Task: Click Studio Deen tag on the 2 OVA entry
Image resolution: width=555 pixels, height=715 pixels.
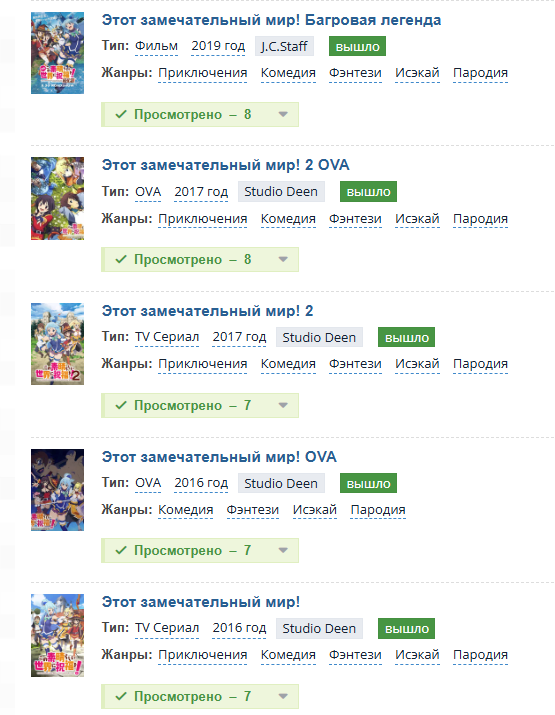Action: tap(281, 192)
